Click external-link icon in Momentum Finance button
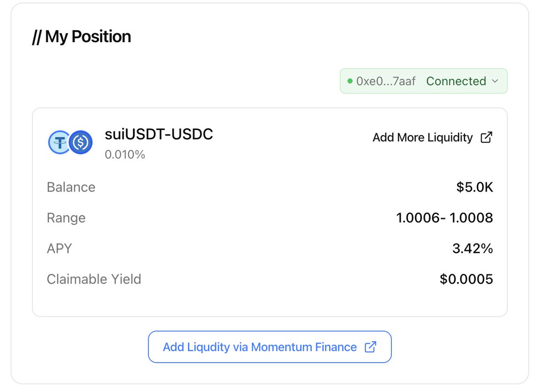The height and width of the screenshot is (392, 550). click(370, 347)
